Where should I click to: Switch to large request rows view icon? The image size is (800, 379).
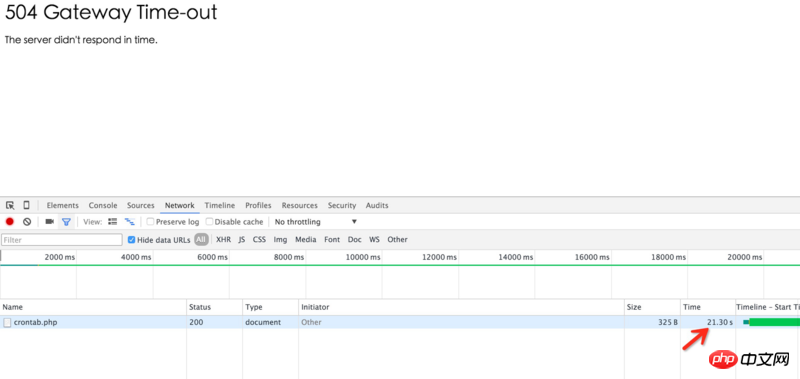pos(113,222)
